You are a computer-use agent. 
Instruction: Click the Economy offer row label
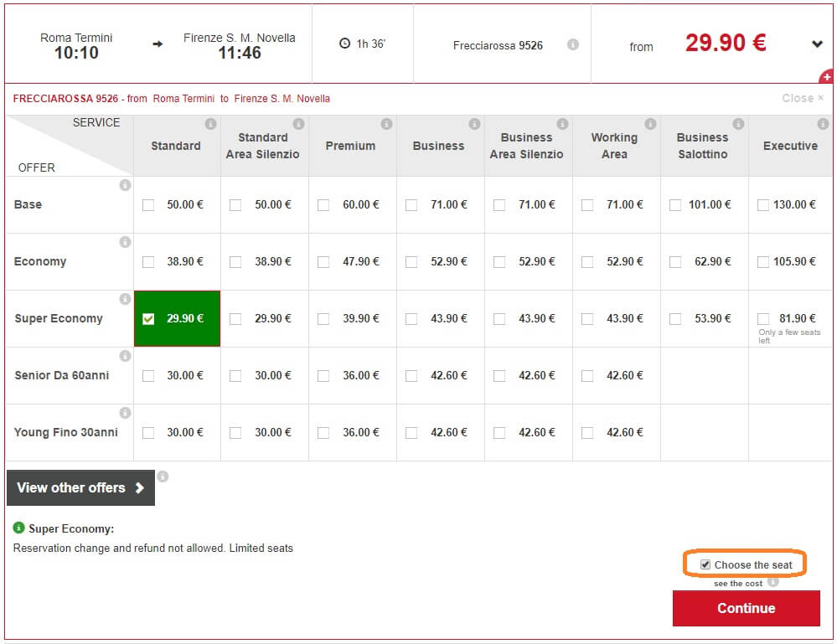coord(40,261)
